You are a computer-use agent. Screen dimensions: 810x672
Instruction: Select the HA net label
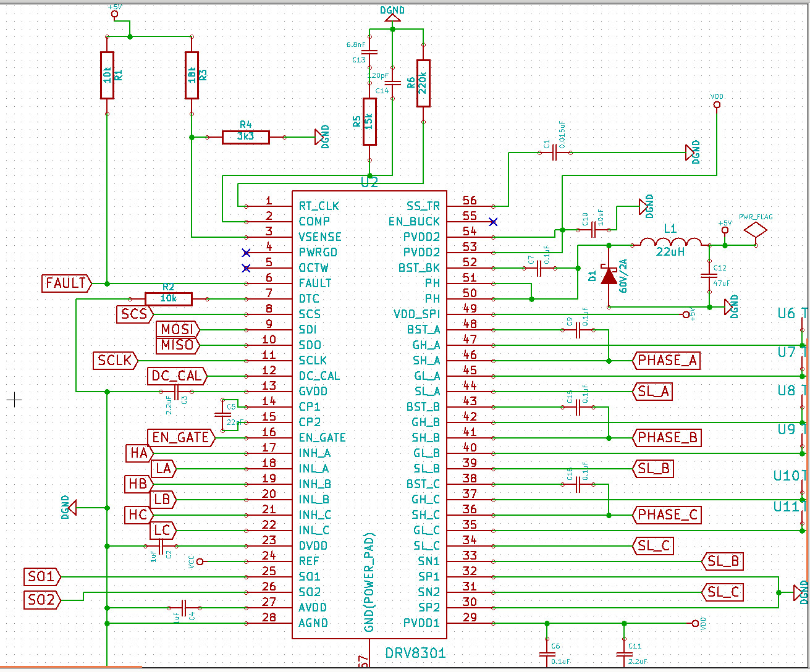[x=140, y=453]
